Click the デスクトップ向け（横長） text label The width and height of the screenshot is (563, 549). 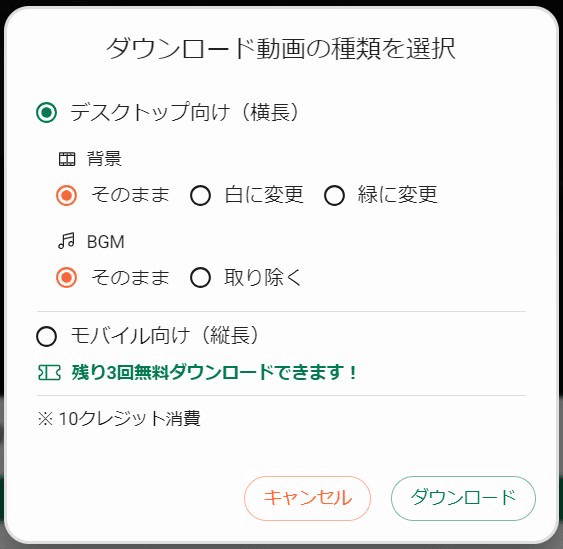pos(184,112)
